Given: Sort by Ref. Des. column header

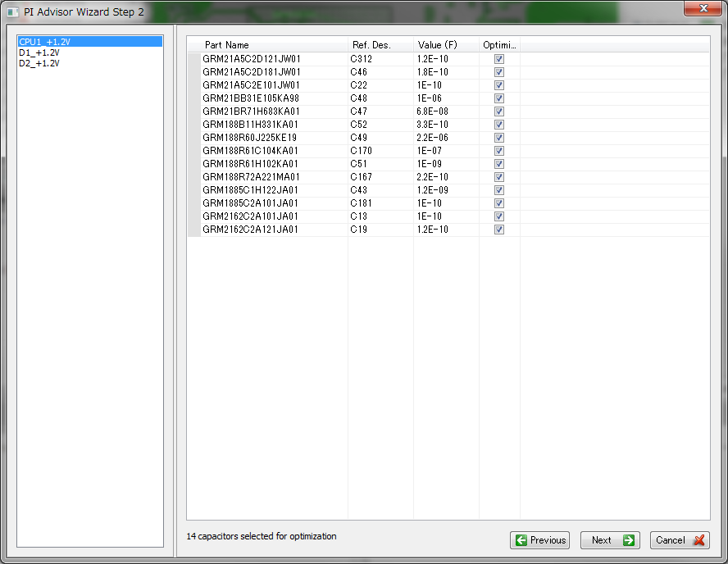Looking at the screenshot, I should pyautogui.click(x=380, y=45).
